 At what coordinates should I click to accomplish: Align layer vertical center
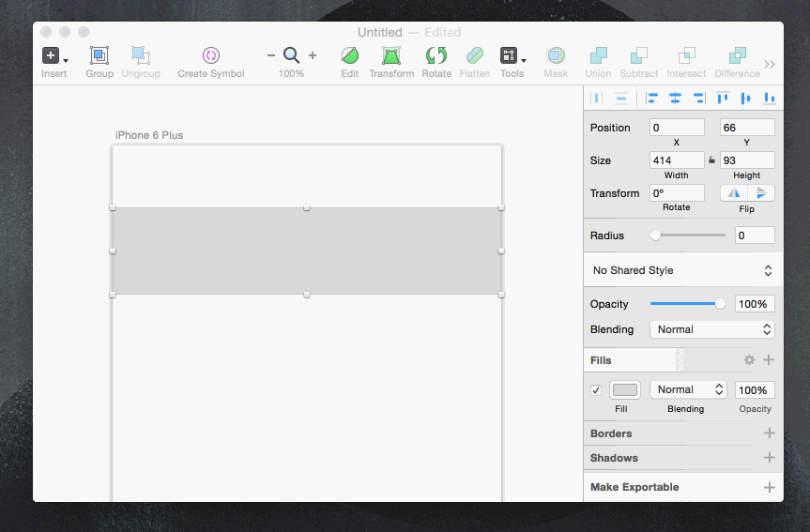(745, 99)
